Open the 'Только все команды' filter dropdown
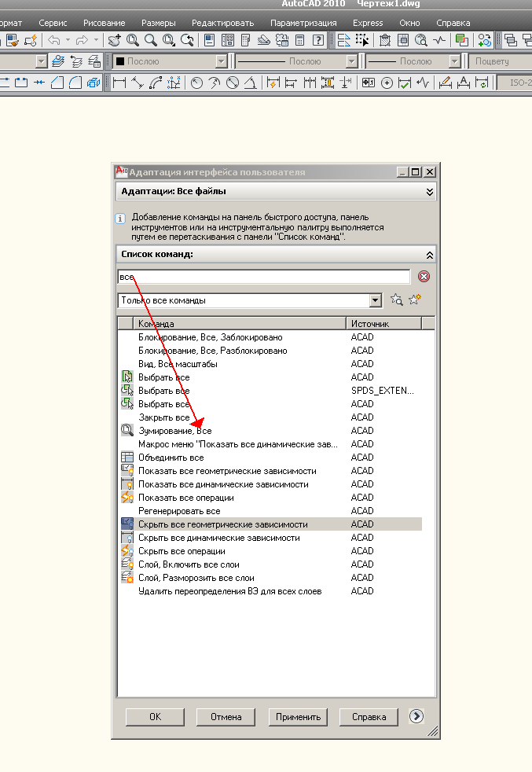Viewport: 532px width, 772px height. click(x=376, y=300)
